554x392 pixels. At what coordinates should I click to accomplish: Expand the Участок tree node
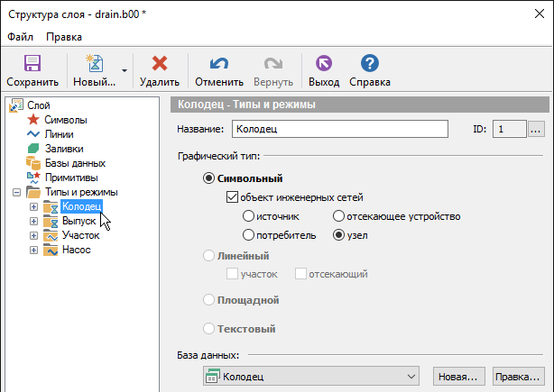coord(33,236)
